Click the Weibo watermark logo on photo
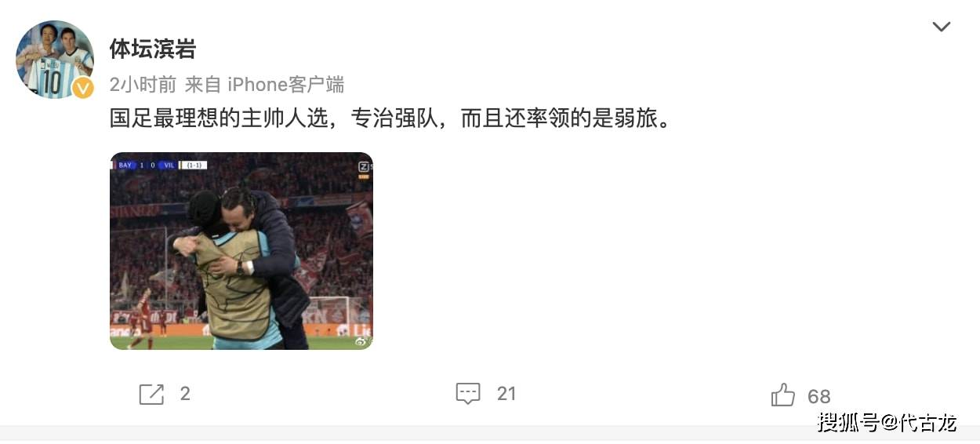The image size is (980, 444). [x=362, y=340]
